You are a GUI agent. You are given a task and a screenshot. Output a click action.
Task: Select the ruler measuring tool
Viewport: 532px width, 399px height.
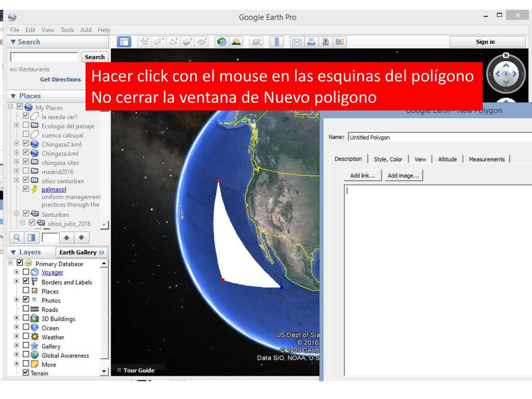(x=277, y=42)
